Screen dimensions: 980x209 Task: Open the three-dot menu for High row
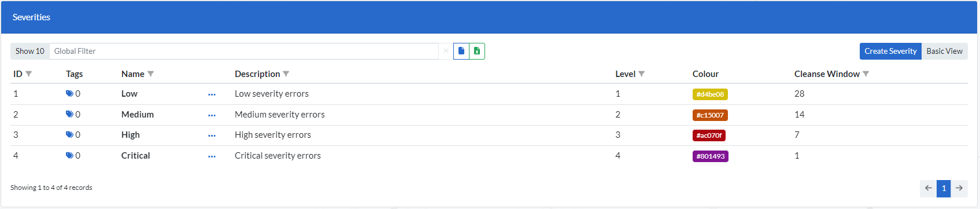point(212,135)
